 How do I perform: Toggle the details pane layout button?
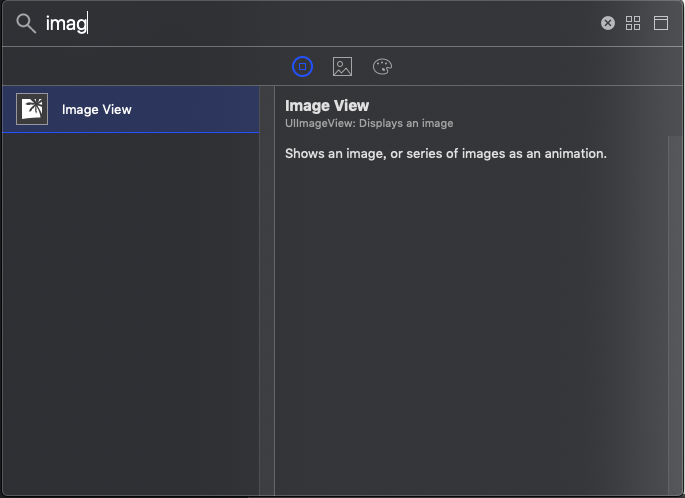pos(661,23)
